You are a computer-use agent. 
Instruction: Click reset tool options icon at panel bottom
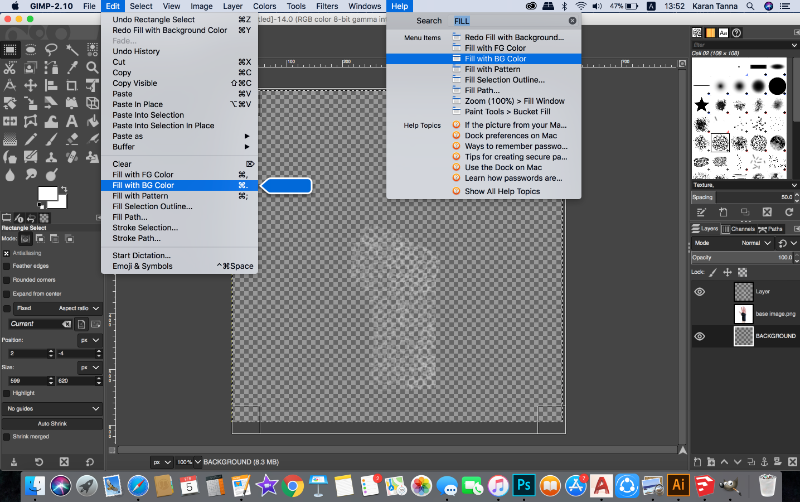tap(90, 462)
